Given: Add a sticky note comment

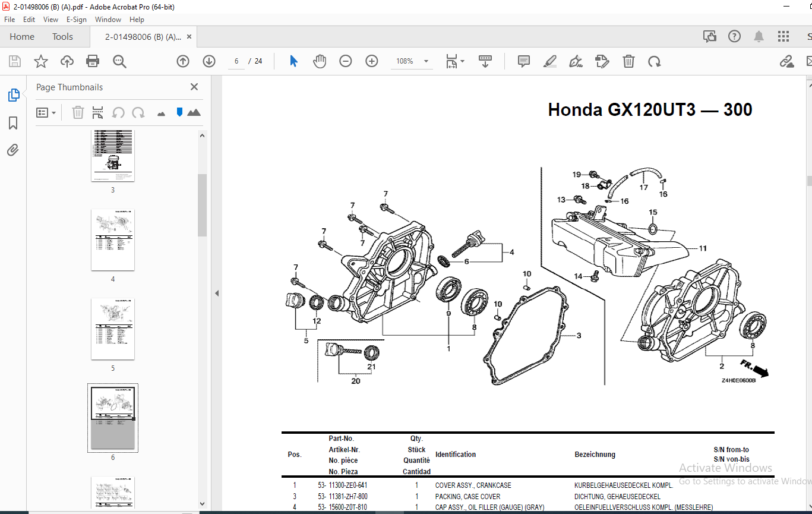Looking at the screenshot, I should coord(523,61).
